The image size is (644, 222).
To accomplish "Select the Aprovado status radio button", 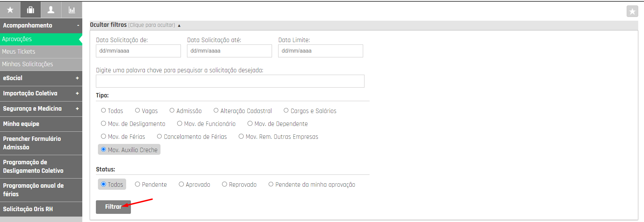I will (181, 184).
